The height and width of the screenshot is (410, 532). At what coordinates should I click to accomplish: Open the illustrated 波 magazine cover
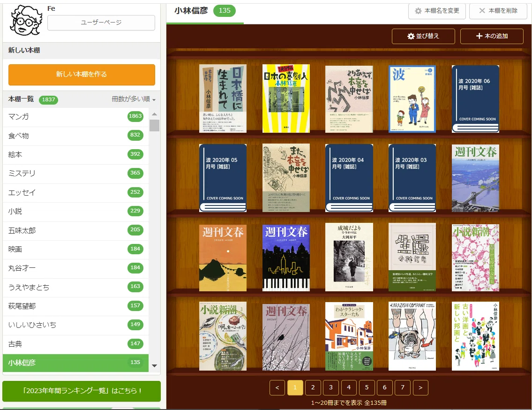tap(412, 99)
